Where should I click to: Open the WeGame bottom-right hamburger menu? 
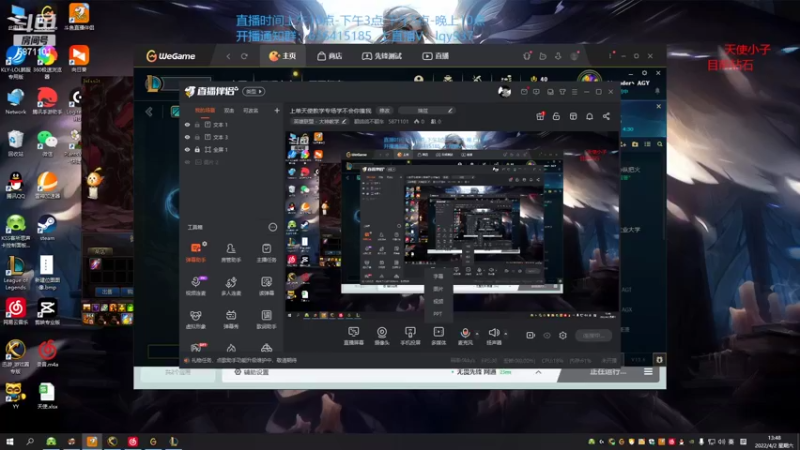coord(648,372)
